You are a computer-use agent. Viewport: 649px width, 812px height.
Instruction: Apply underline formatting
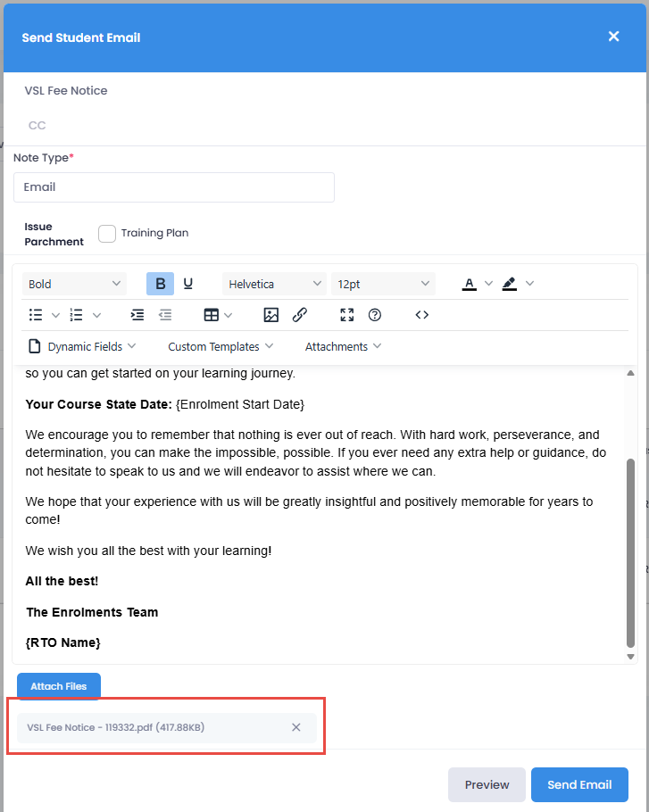pos(188,284)
